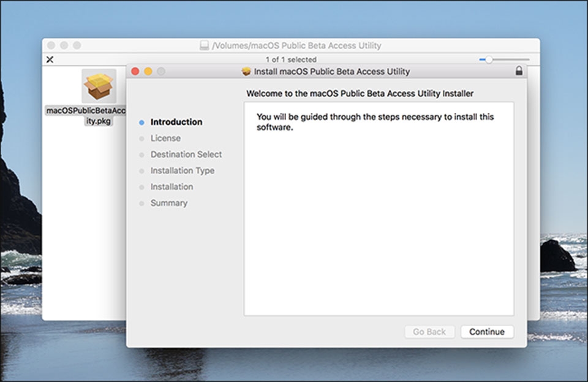Click the Continue button
This screenshot has height=382, width=588.
coord(487,332)
